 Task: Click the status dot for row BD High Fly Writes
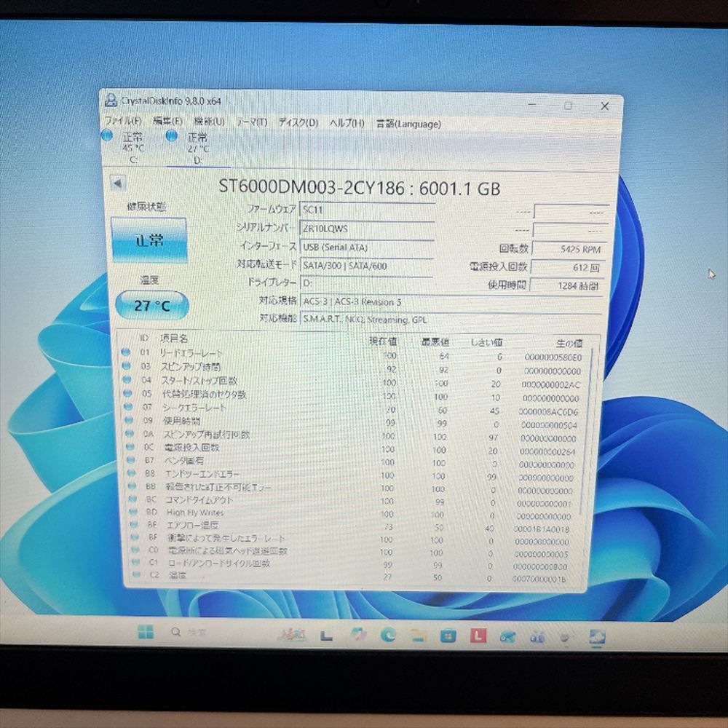134,512
